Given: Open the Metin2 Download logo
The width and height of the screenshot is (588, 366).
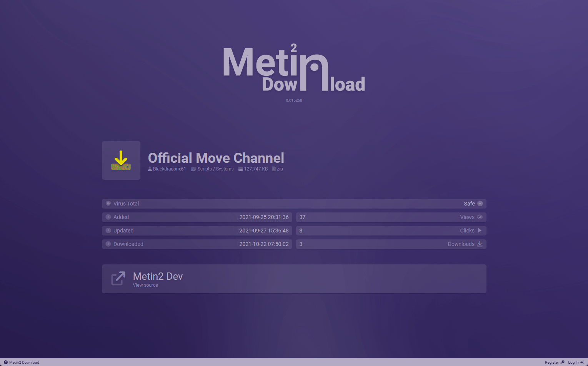Looking at the screenshot, I should 294,68.
